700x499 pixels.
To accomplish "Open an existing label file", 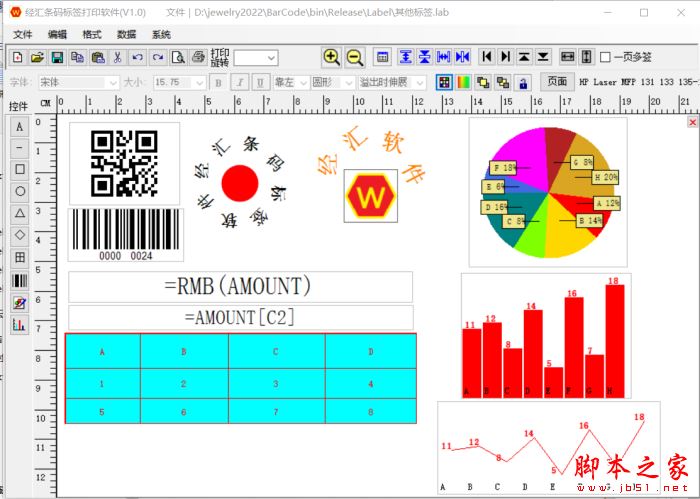I will (38, 57).
